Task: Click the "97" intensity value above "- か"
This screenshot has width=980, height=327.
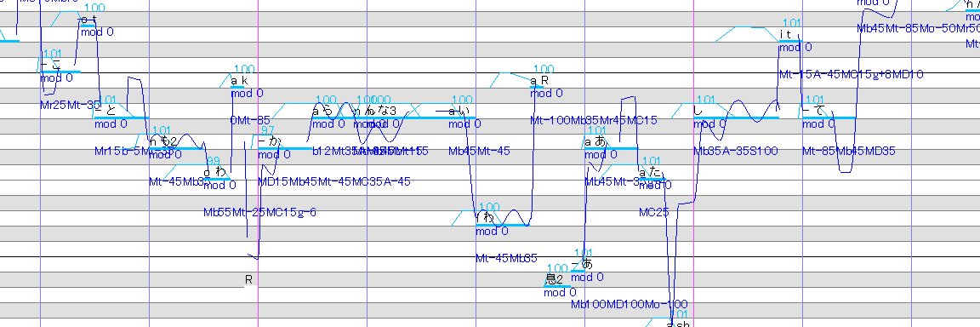Action: (x=267, y=130)
